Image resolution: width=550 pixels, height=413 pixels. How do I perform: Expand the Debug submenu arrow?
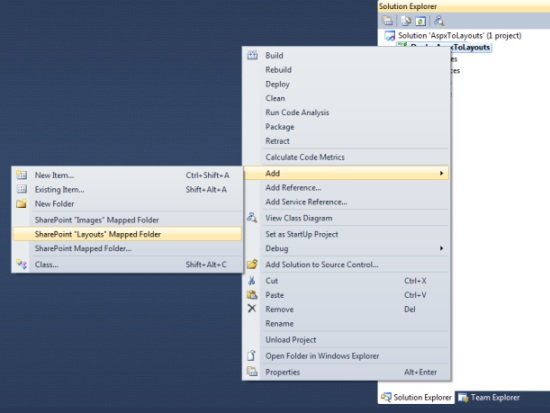click(x=441, y=248)
